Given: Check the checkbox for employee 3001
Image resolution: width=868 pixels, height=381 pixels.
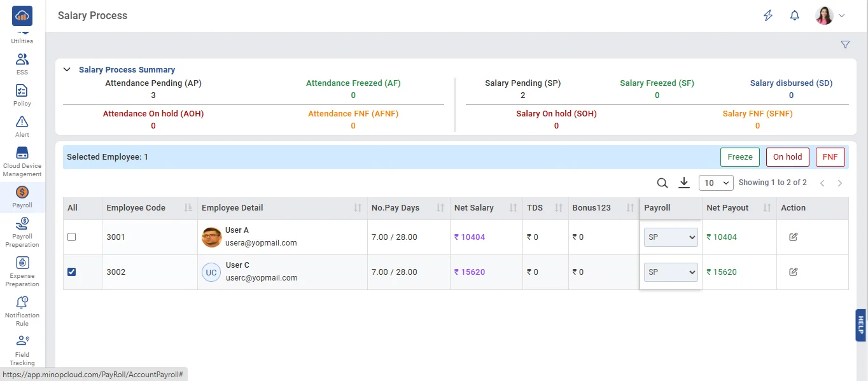Looking at the screenshot, I should coord(72,237).
